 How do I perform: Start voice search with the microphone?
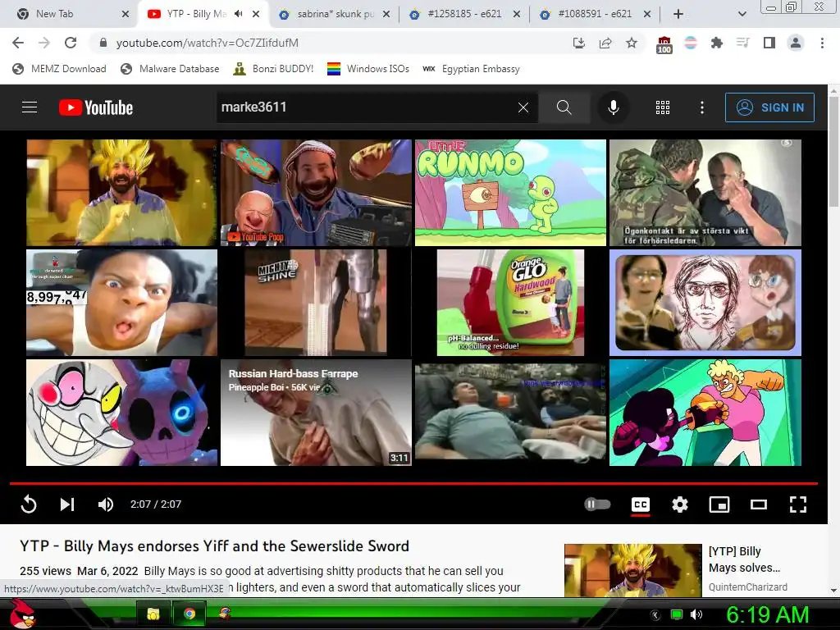coord(614,107)
